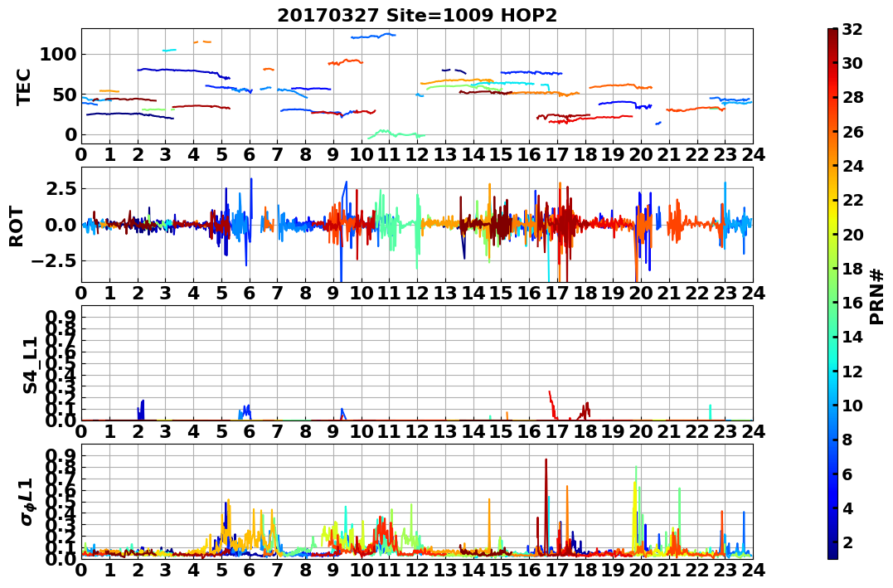Image resolution: width=893 pixels, height=588 pixels.
Task: Click the hour 20 tick under the sigma-phi panel
Action: 641,569
